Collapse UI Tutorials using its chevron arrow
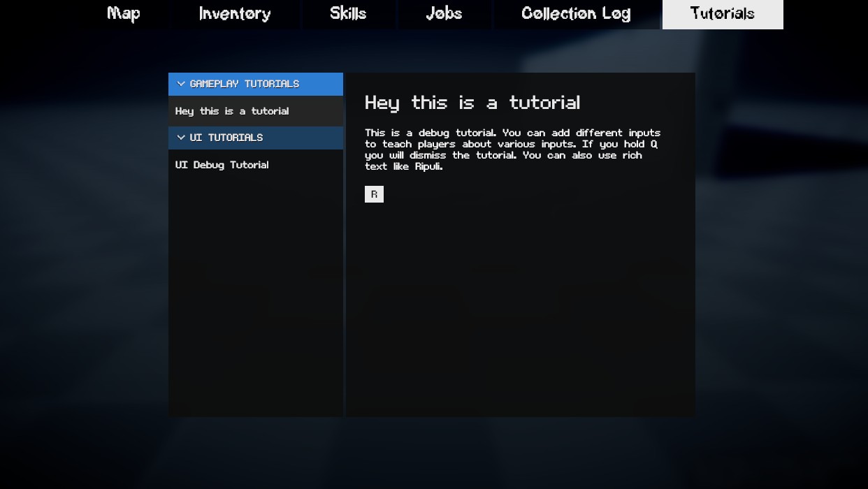The height and width of the screenshot is (489, 868). 181,138
